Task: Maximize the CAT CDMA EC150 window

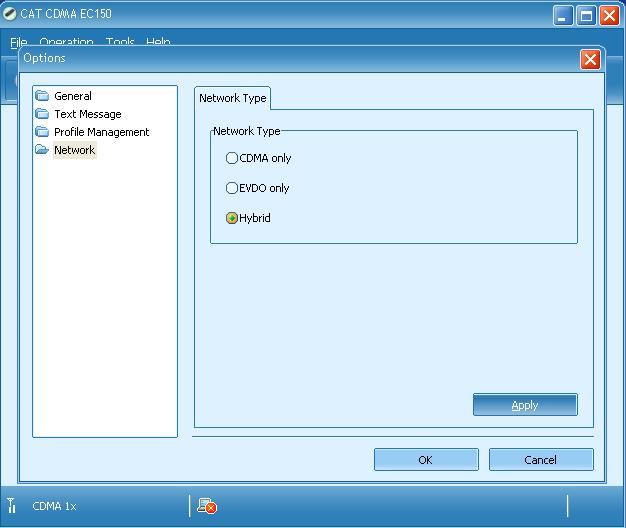Action: (x=586, y=16)
